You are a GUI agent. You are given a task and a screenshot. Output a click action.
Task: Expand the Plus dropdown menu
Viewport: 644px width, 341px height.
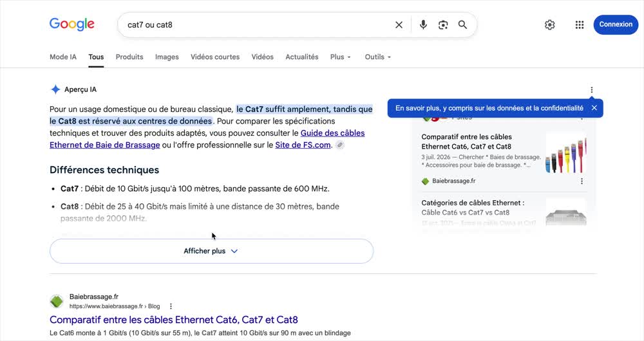click(341, 57)
